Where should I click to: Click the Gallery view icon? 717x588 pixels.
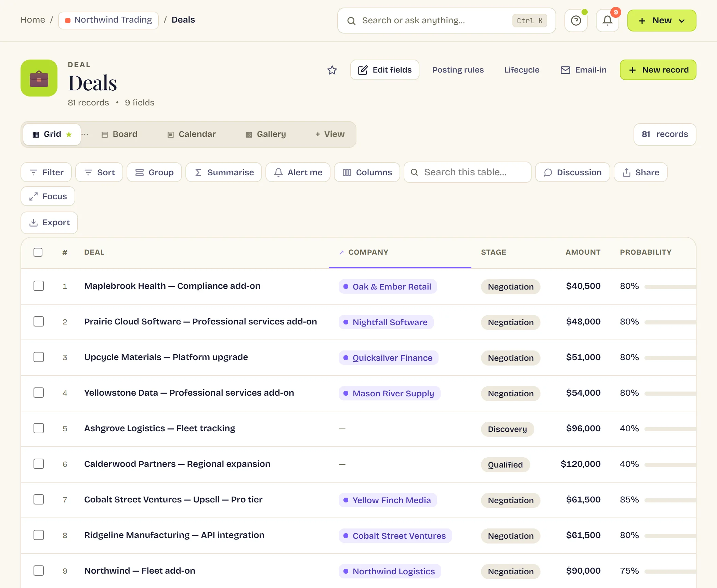click(249, 135)
